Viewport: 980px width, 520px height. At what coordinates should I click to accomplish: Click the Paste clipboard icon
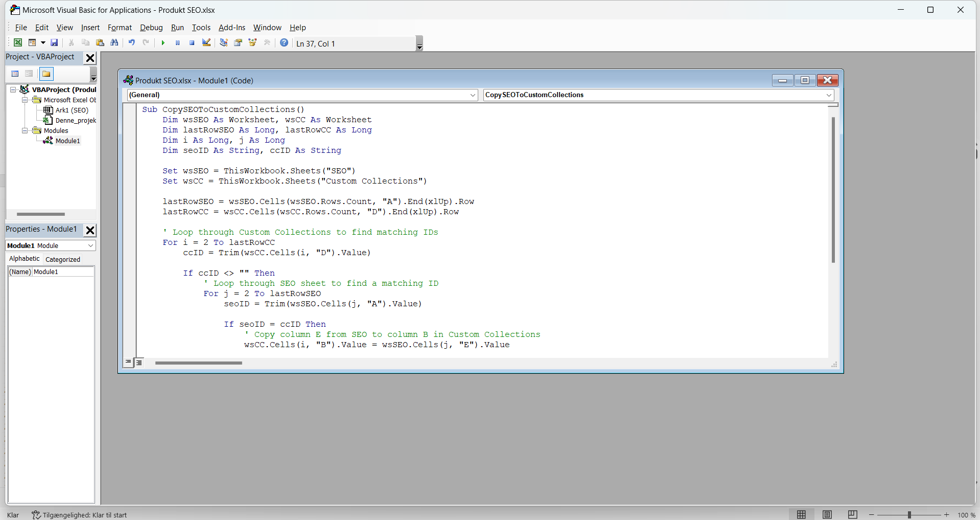[100, 43]
